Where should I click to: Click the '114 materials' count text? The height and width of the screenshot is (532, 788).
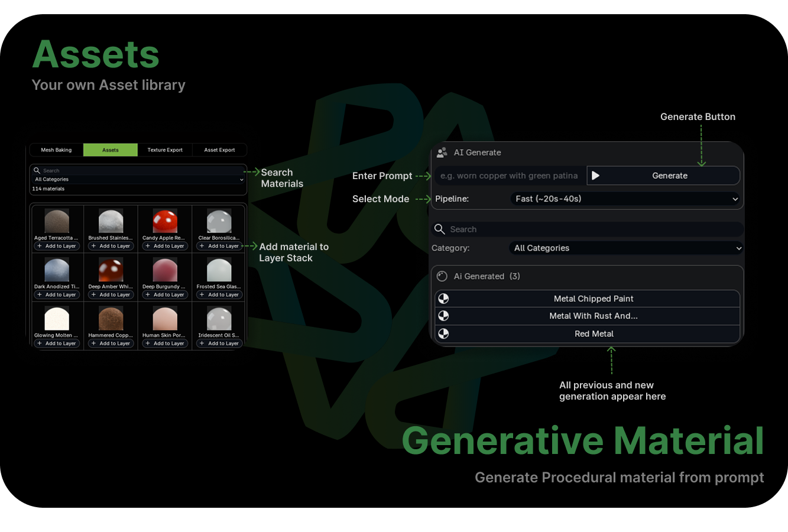[x=48, y=189]
